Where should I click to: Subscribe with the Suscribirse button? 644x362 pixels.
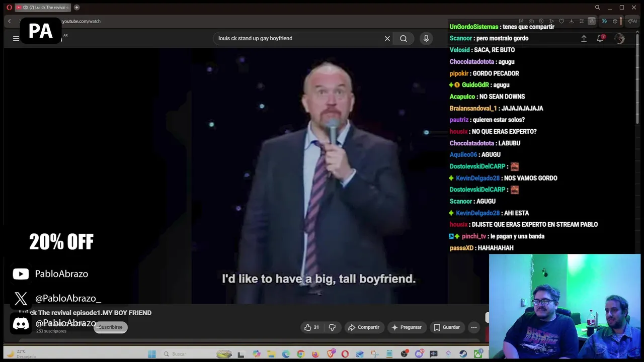click(111, 327)
